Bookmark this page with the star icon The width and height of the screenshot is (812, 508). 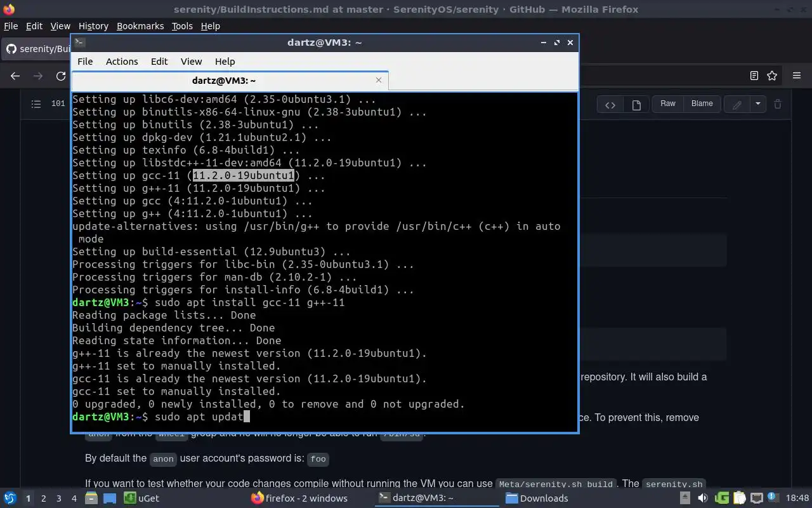pos(772,76)
